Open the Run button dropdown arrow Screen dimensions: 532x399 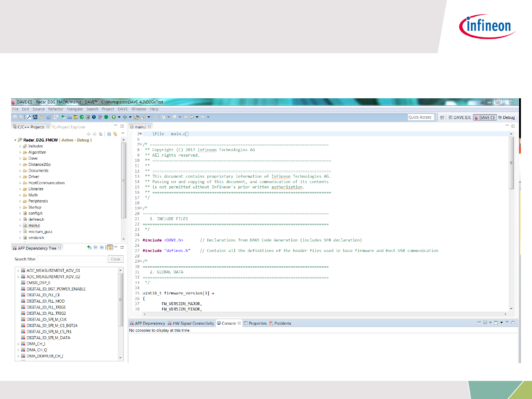(x=119, y=117)
